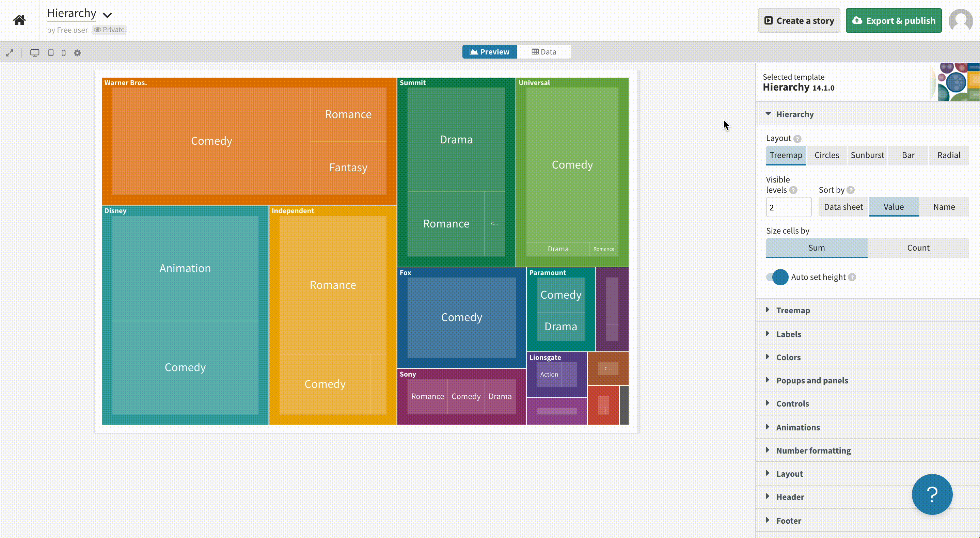980x538 pixels.
Task: Expand the Layout settings section
Action: pyautogui.click(x=867, y=474)
